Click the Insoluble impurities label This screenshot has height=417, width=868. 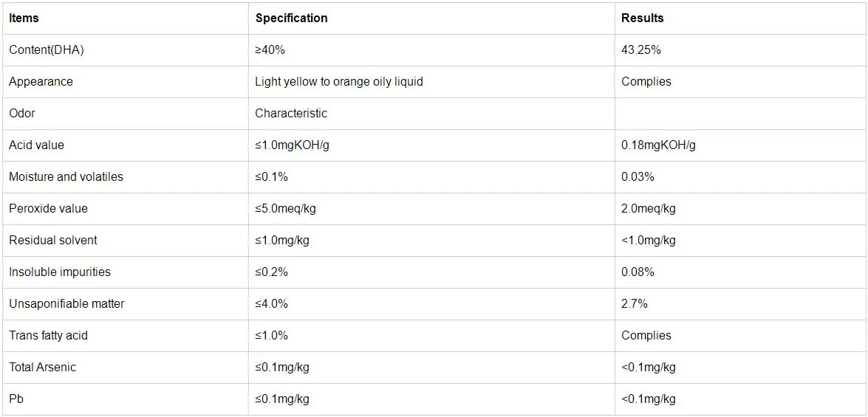59,272
